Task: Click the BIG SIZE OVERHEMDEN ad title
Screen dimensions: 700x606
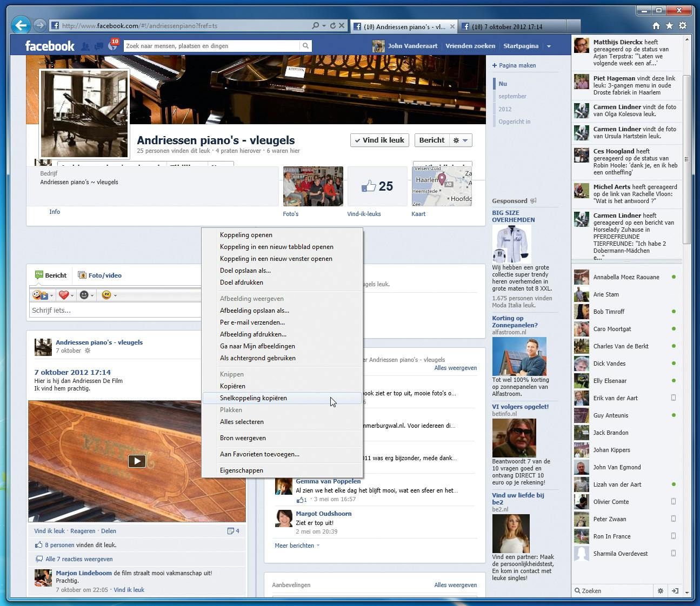Action: coord(514,216)
